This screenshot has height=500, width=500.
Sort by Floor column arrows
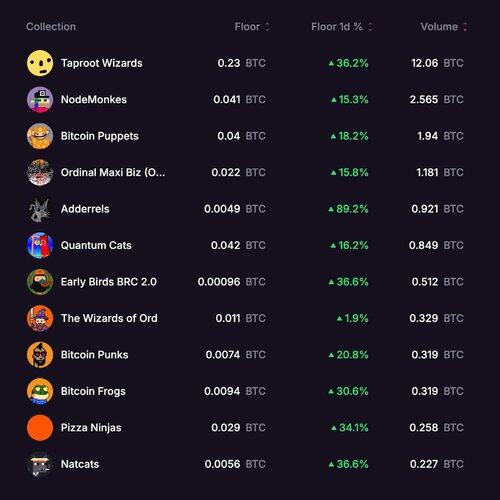[x=267, y=27]
